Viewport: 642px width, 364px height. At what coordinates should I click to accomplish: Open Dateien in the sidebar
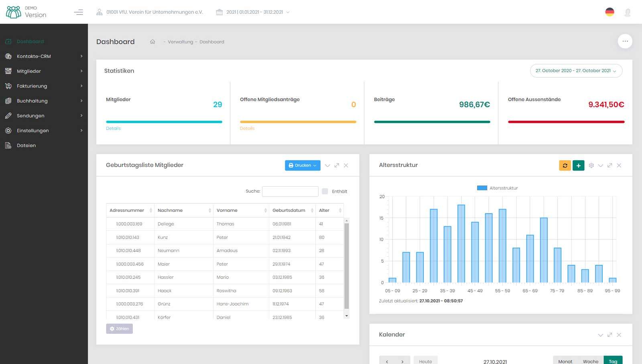[44, 145]
